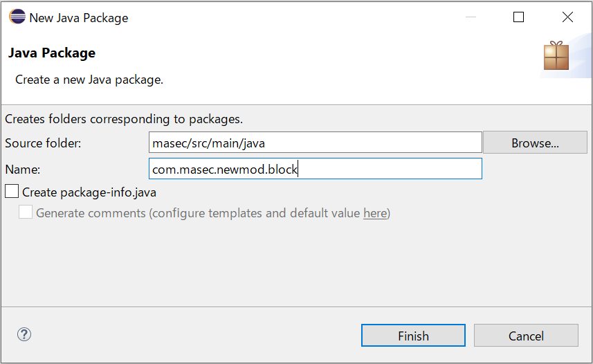This screenshot has height=364, width=593.
Task: Minimize the New Java Package dialog
Action: [471, 17]
